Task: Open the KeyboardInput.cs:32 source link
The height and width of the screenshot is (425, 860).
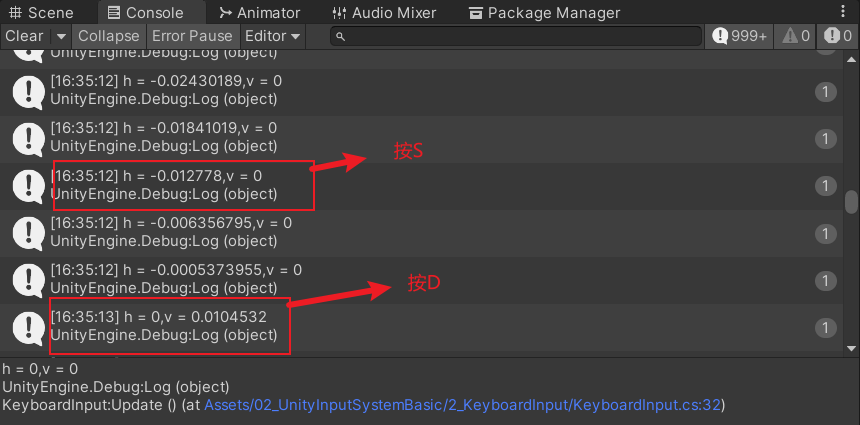Action: coord(464,404)
